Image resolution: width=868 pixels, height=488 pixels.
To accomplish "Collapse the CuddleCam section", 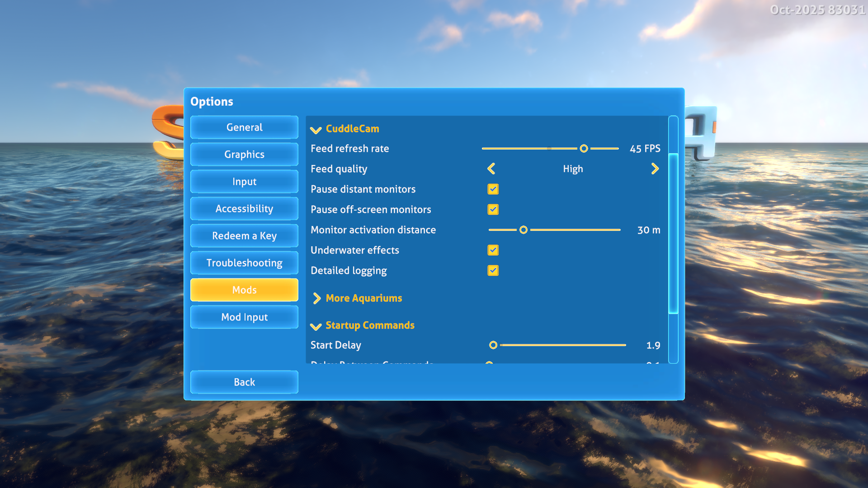I will (316, 130).
